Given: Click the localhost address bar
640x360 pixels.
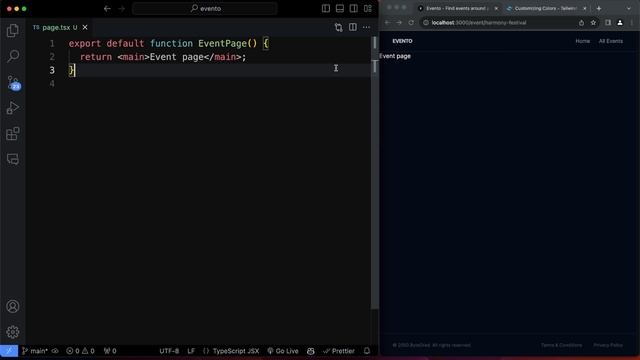Looking at the screenshot, I should point(500,22).
